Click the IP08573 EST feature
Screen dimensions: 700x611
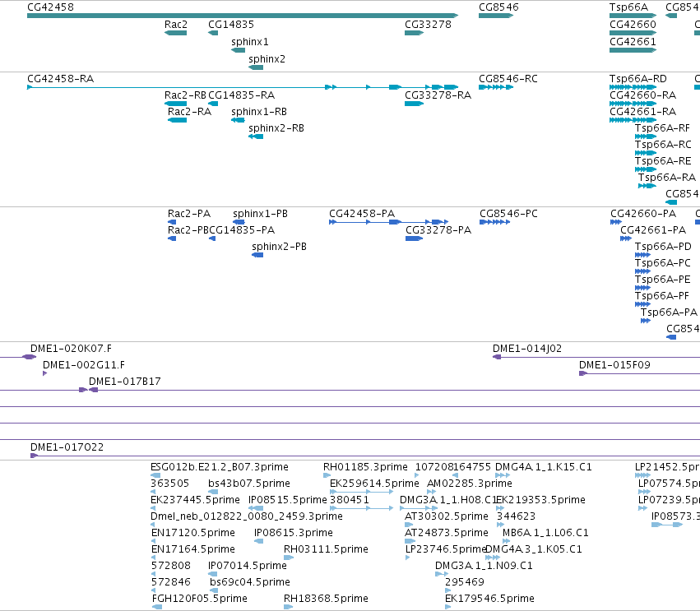click(667, 525)
